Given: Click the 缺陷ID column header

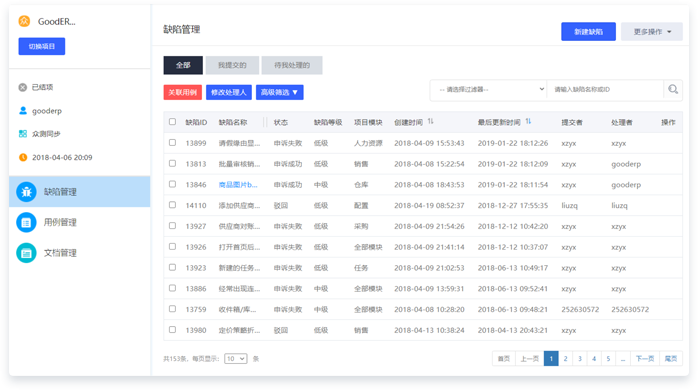Looking at the screenshot, I should coord(196,122).
